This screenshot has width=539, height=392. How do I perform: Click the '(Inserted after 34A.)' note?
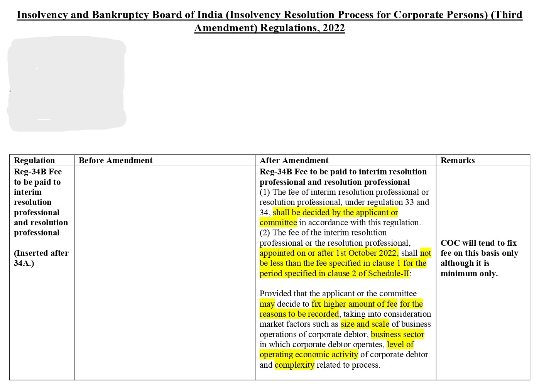41,258
